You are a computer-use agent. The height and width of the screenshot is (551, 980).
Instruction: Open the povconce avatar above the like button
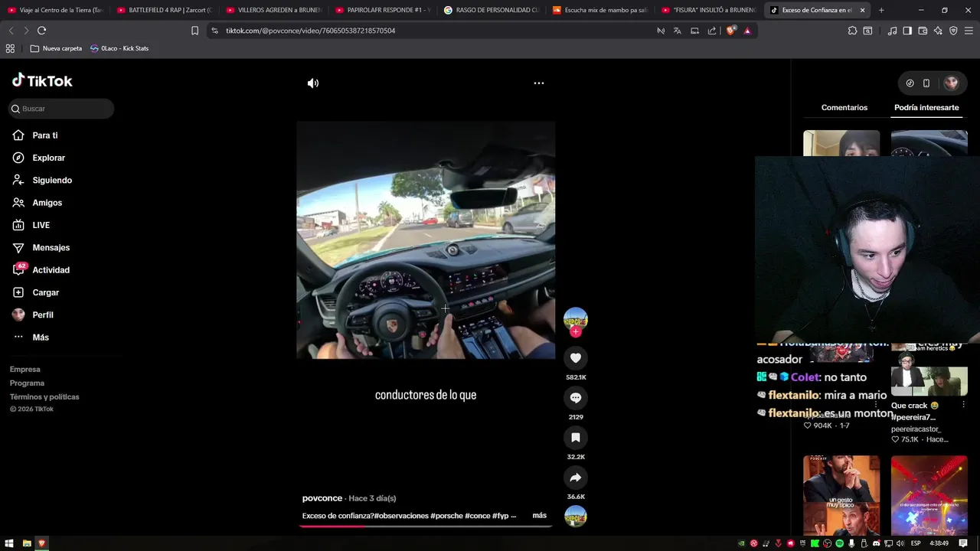(576, 318)
